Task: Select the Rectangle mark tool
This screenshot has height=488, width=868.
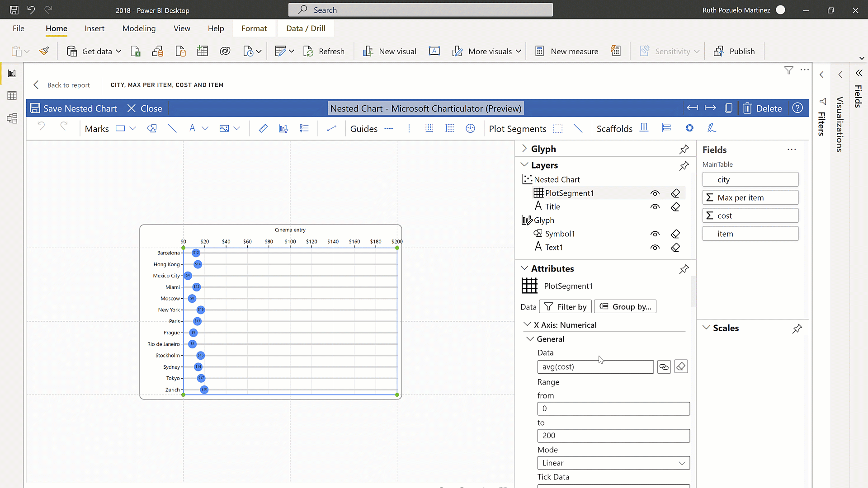Action: click(x=120, y=128)
